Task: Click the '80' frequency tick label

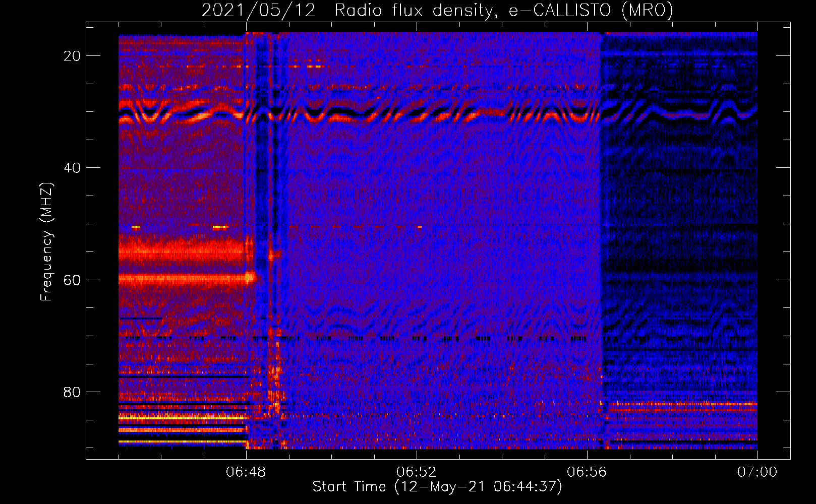Action: pyautogui.click(x=73, y=392)
